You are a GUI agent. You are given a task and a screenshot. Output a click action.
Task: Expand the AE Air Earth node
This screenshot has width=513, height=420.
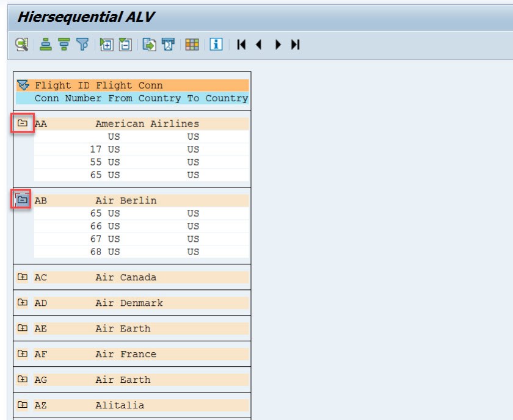22,328
